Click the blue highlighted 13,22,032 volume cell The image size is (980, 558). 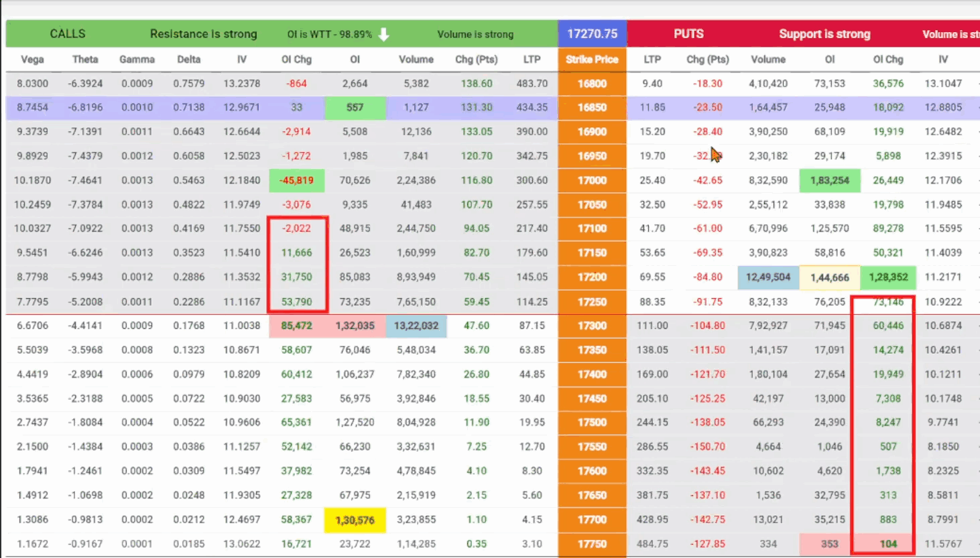416,326
